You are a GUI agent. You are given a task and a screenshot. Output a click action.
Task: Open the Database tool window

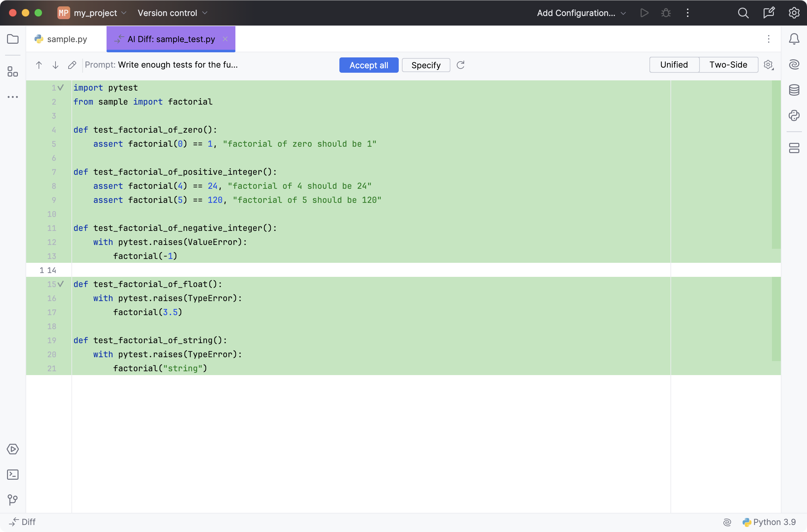[794, 90]
